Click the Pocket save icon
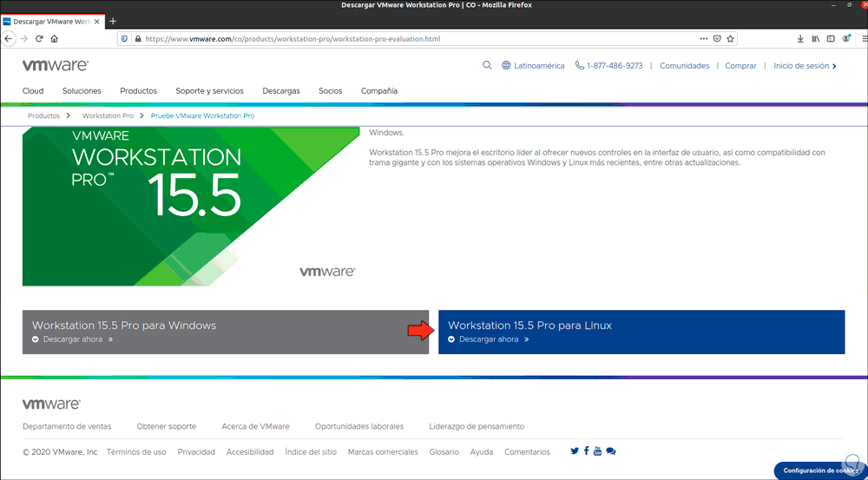 [x=717, y=39]
